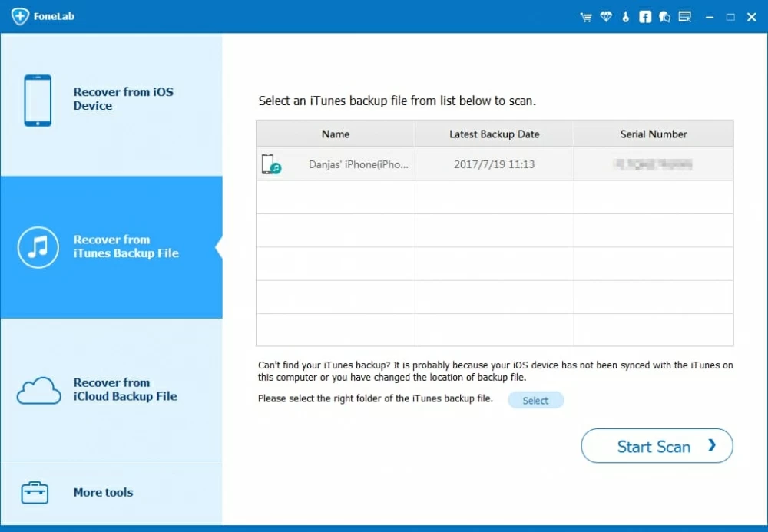Open the Facebook icon in title bar

(x=645, y=17)
